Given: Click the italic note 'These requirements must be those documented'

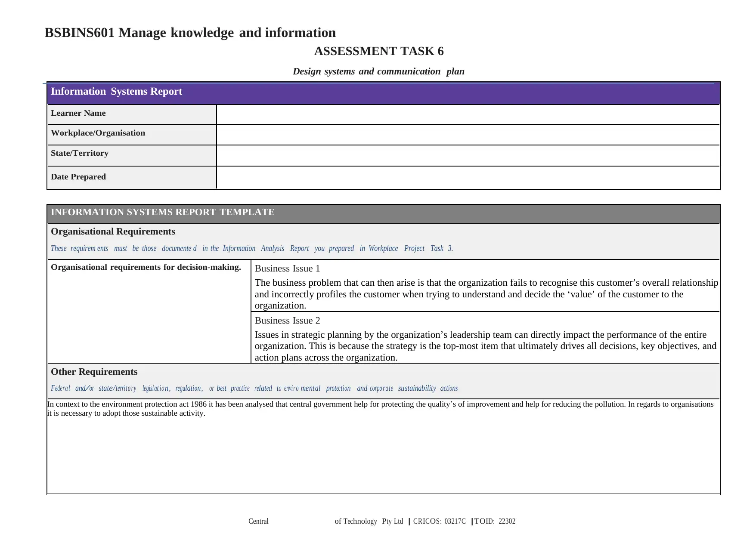Looking at the screenshot, I should [x=252, y=248].
